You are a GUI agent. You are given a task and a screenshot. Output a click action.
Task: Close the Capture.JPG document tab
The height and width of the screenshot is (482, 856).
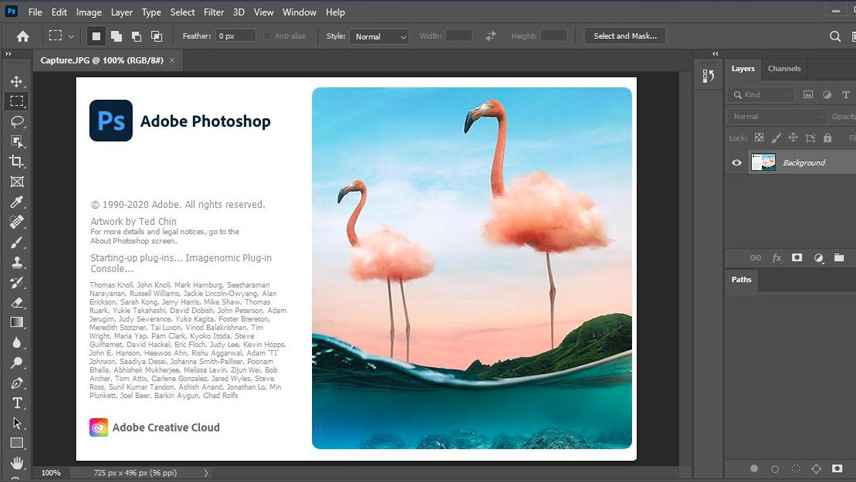(x=172, y=61)
